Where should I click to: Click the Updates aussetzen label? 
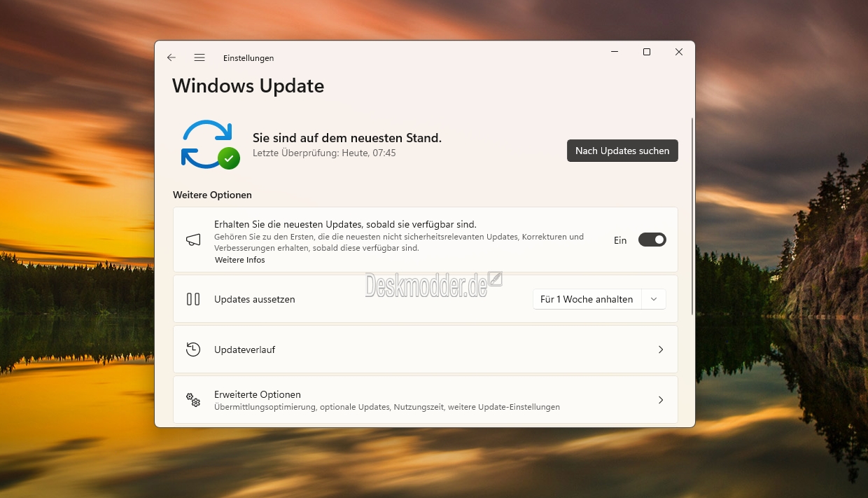(x=255, y=299)
